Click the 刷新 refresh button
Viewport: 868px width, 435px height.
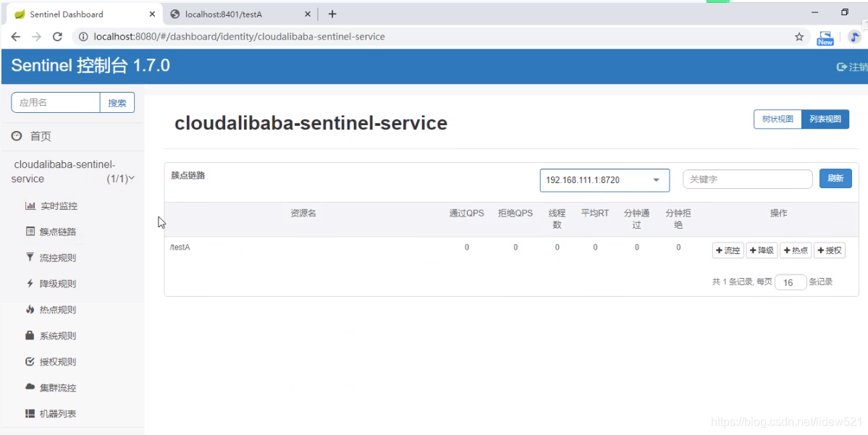[x=835, y=179]
